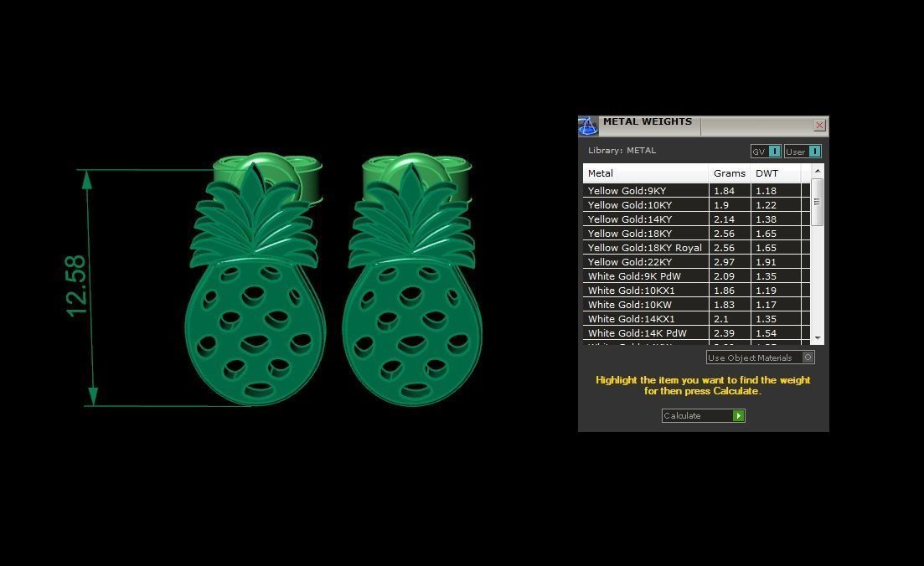Close the Metal Weights panel
Viewport: 924px width, 566px height.
pos(819,126)
